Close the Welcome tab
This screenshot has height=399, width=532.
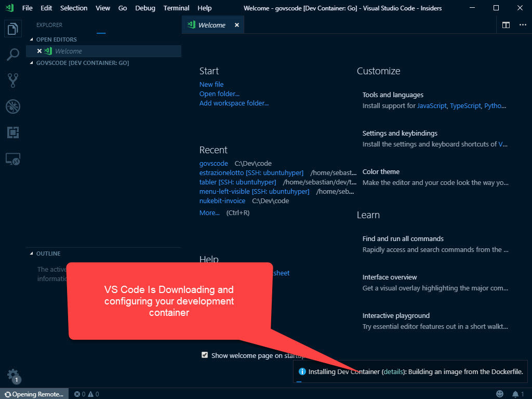(237, 25)
